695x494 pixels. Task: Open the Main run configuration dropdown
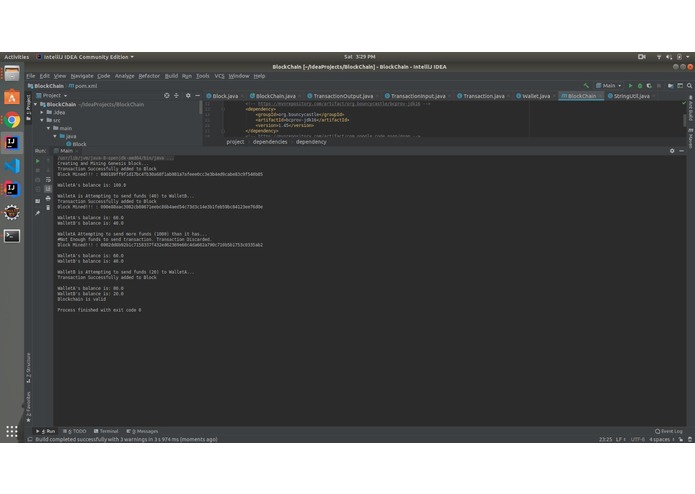609,86
